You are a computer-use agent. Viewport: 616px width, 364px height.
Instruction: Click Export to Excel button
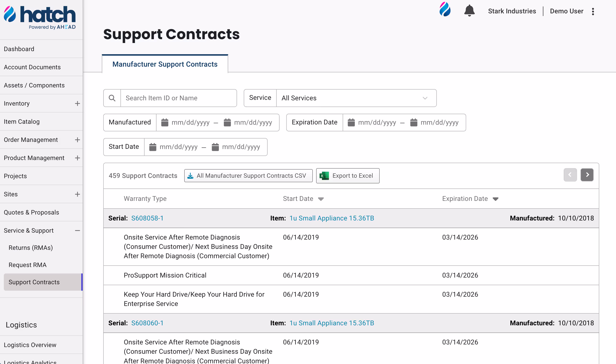pyautogui.click(x=348, y=176)
